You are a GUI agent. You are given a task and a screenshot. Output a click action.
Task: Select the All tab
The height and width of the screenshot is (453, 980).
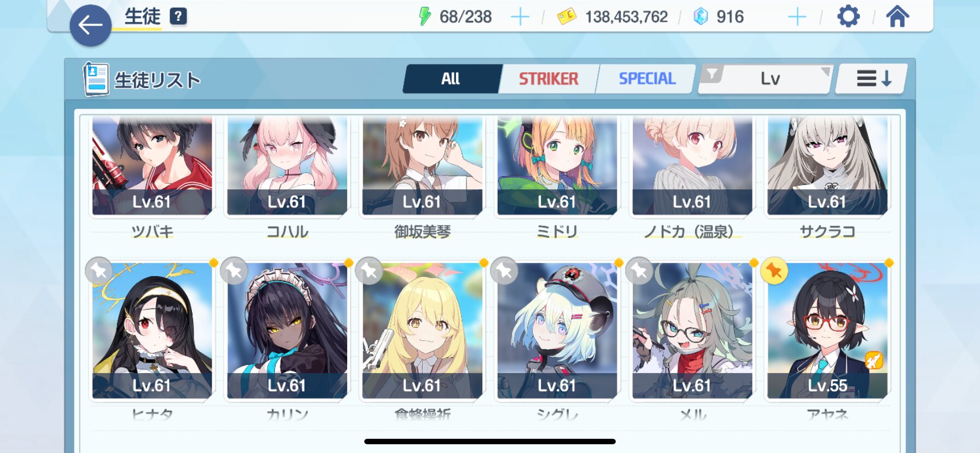coord(451,79)
